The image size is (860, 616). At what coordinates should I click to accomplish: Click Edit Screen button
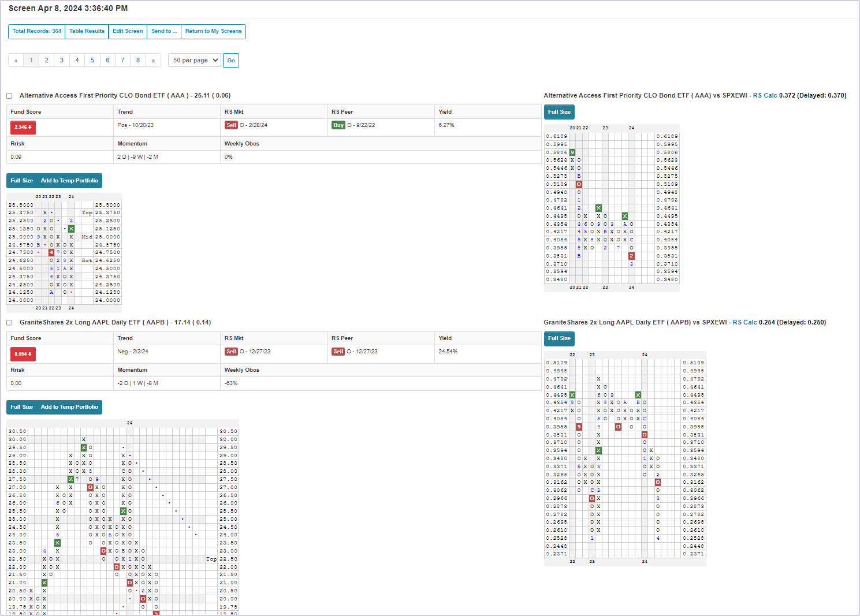128,31
